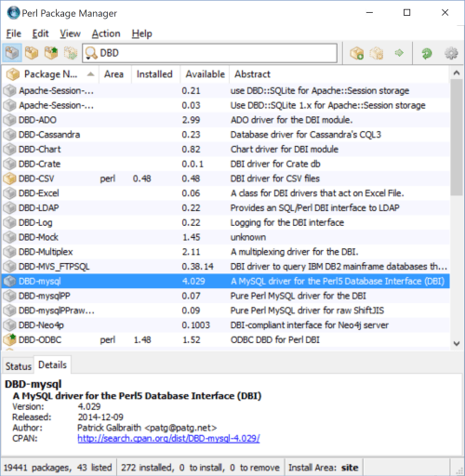The width and height of the screenshot is (465, 476).
Task: Select the Apache-Session row with version 0.03
Action: 226,105
